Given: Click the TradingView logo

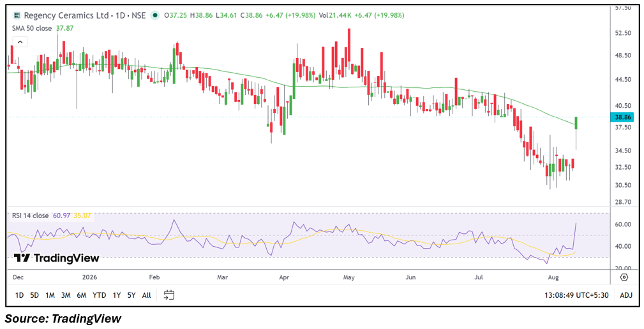Looking at the screenshot, I should pos(56,258).
